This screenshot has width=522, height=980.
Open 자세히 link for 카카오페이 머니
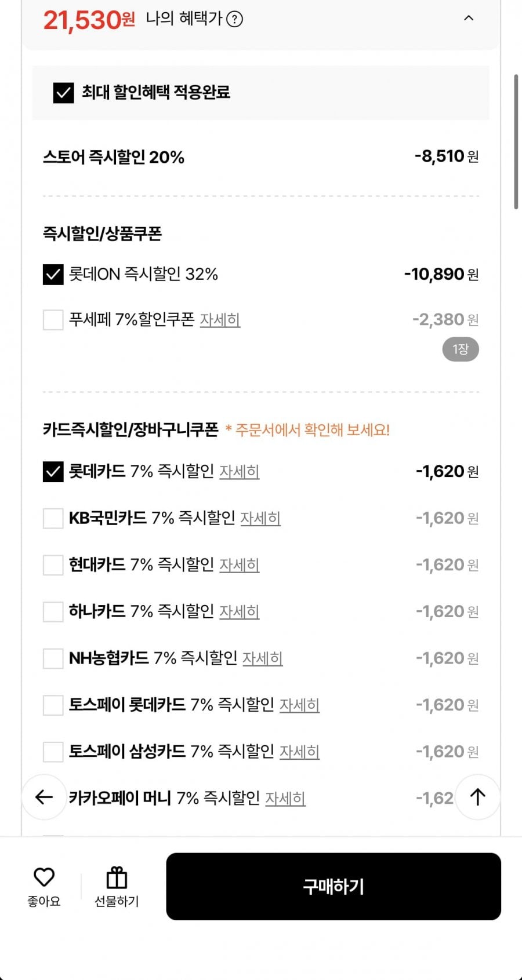click(x=285, y=799)
